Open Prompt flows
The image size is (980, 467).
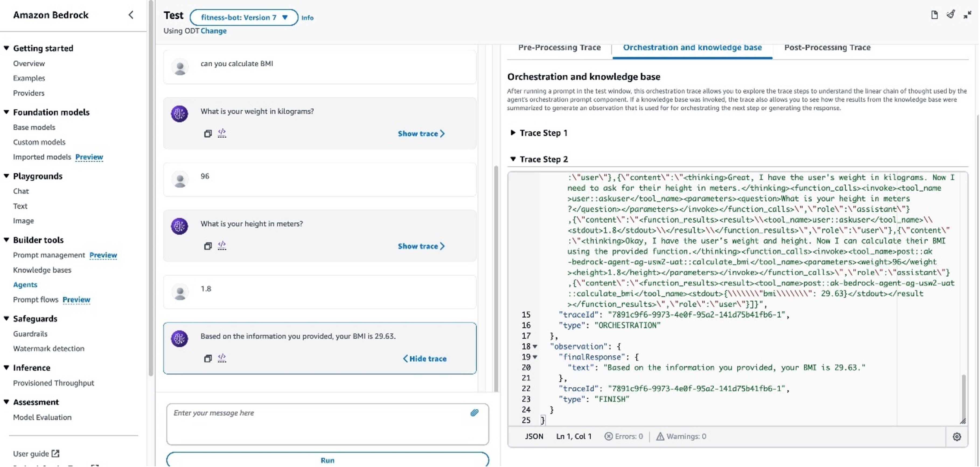35,300
